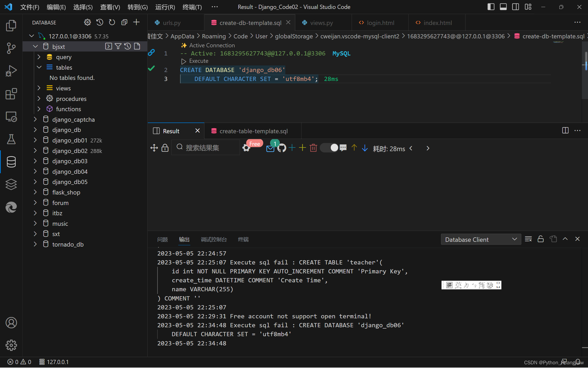Refresh the database connection list
This screenshot has height=368, width=588.
112,22
